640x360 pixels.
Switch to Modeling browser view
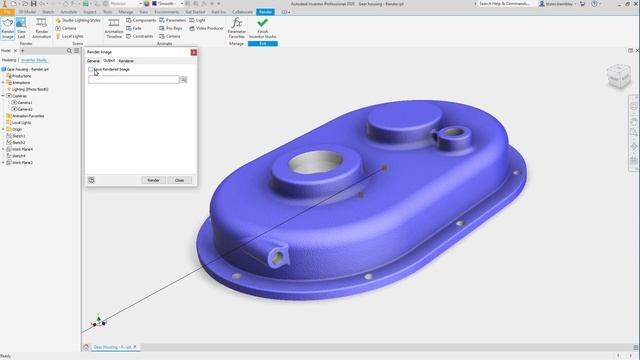click(9, 60)
